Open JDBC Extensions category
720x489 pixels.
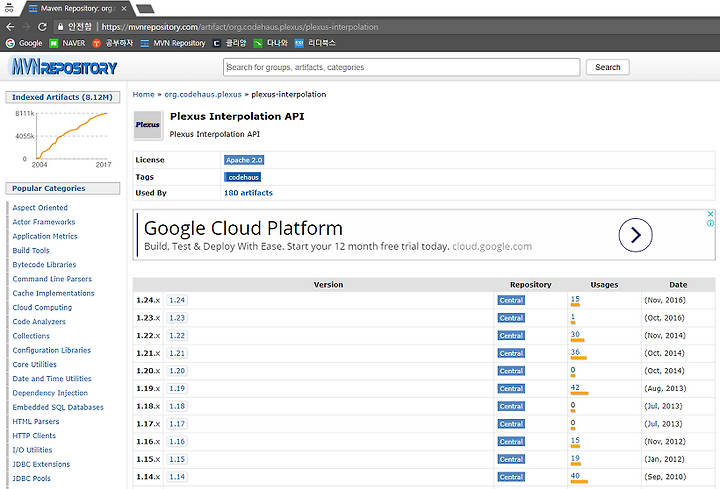pyautogui.click(x=41, y=464)
